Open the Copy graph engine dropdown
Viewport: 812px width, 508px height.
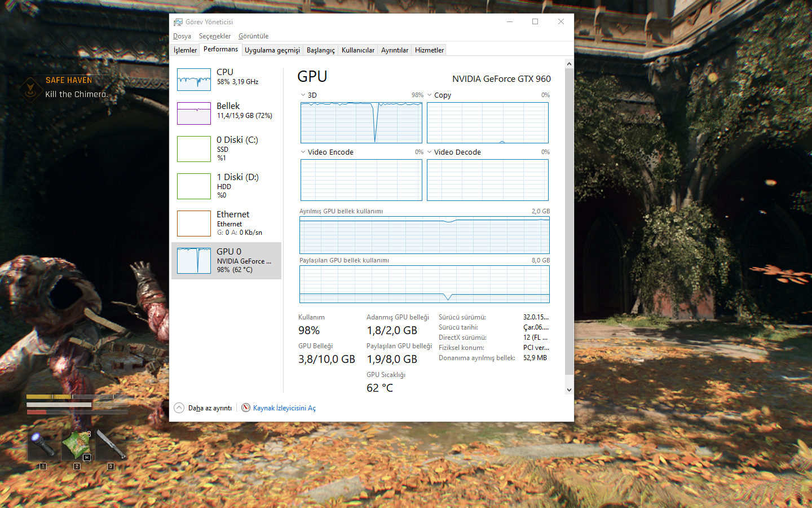[x=430, y=95]
